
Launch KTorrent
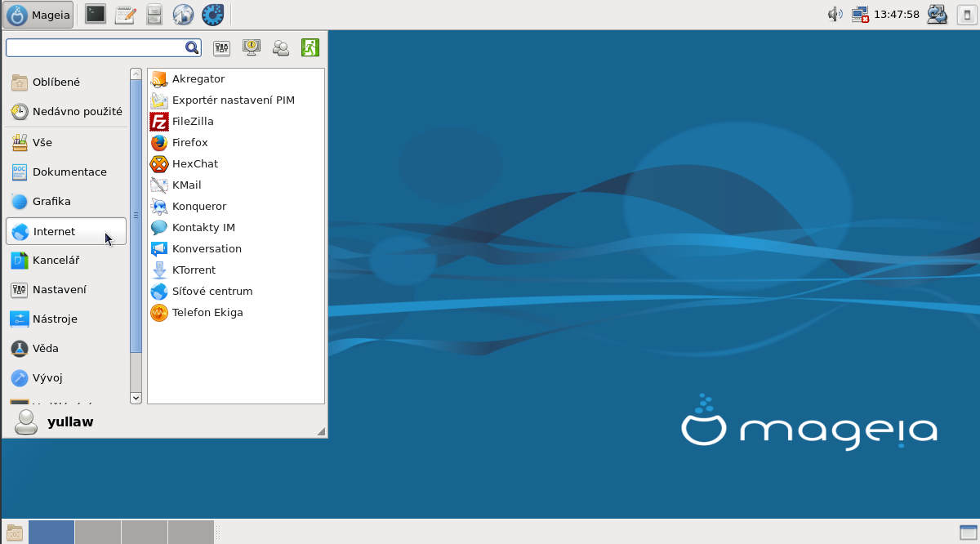236,270
